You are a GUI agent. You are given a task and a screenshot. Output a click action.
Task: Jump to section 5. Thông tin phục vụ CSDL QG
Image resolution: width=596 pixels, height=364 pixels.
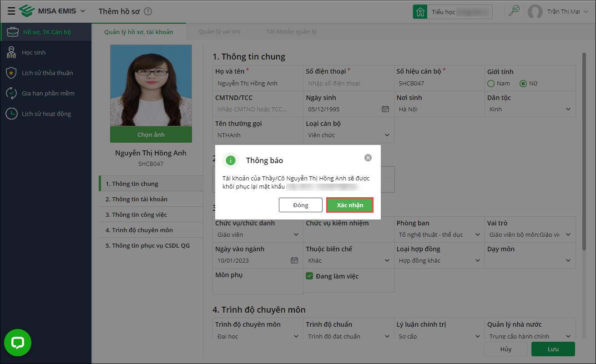coord(151,245)
